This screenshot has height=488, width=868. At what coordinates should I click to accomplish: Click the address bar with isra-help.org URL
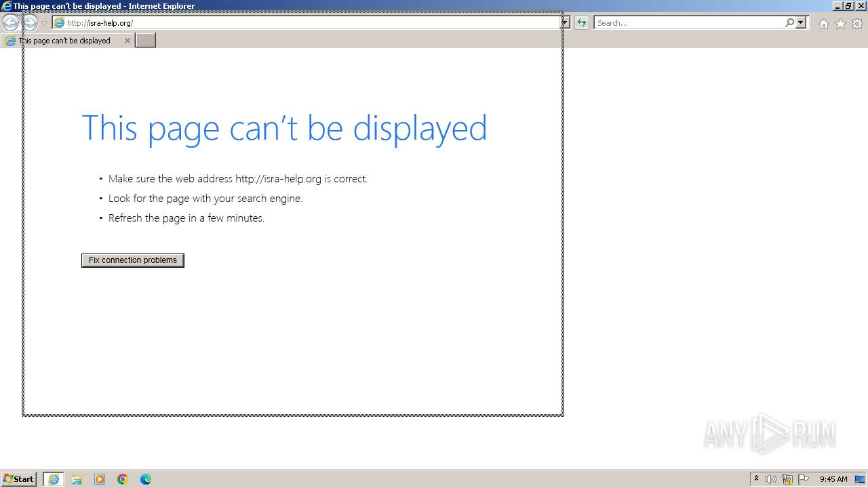(x=307, y=23)
